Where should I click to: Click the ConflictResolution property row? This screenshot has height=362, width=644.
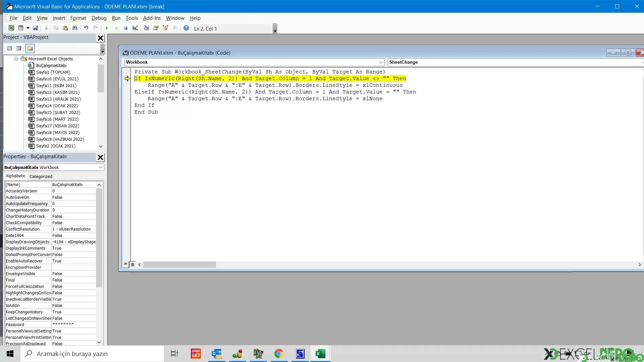[x=50, y=229]
